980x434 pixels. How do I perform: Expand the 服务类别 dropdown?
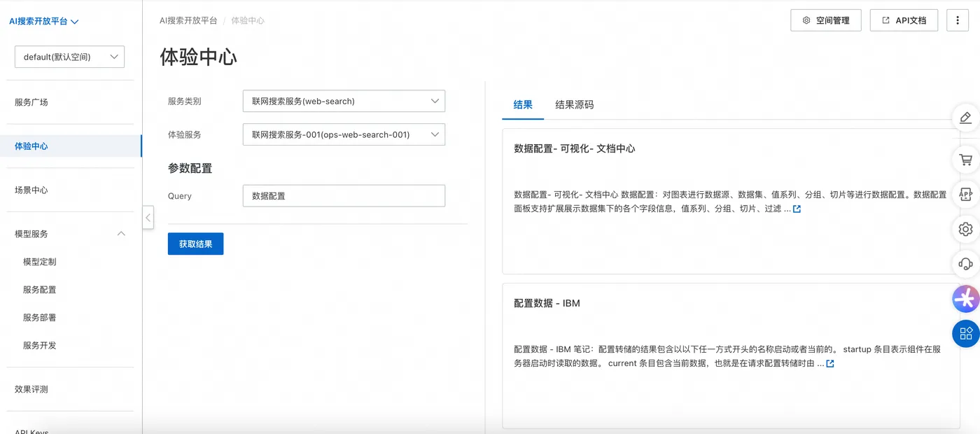point(344,101)
